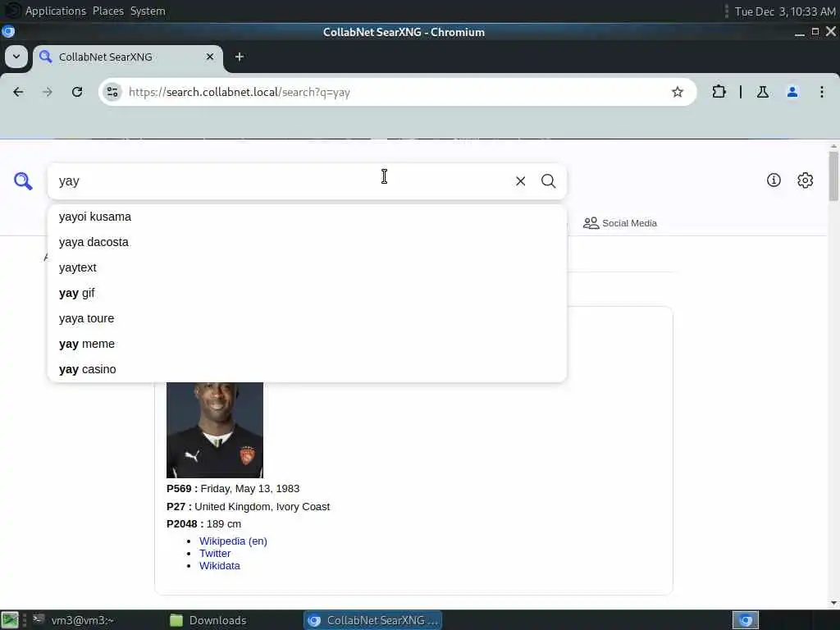
Task: Open the Wikipedia (en) link
Action: tap(233, 541)
